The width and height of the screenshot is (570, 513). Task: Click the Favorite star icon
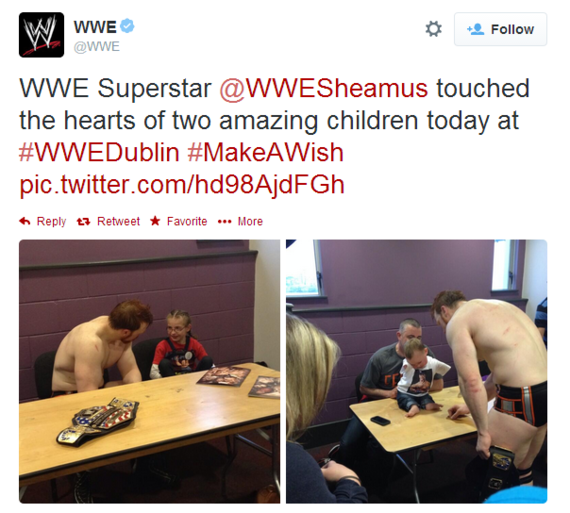[155, 221]
